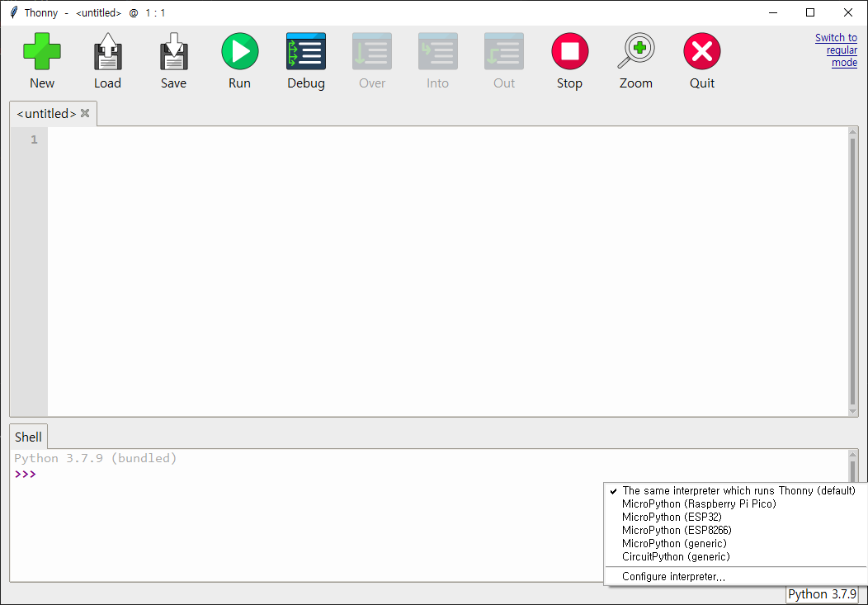Select the Shell tab
Screen dimensions: 868x605
coord(28,437)
